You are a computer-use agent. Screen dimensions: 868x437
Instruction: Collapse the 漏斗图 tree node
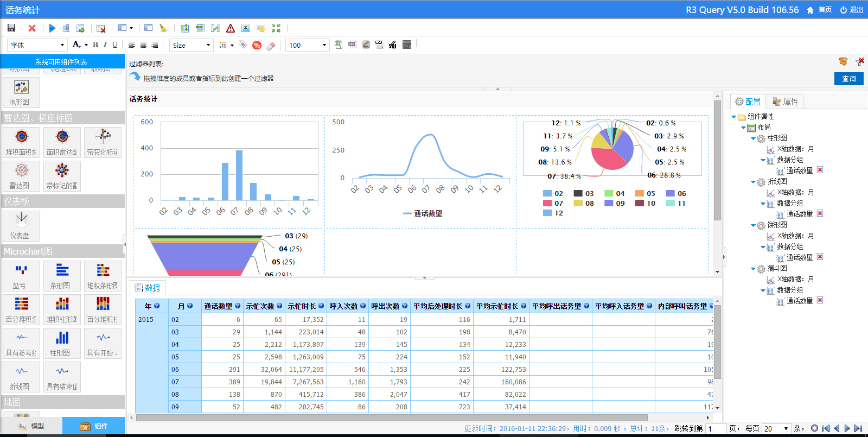(754, 269)
